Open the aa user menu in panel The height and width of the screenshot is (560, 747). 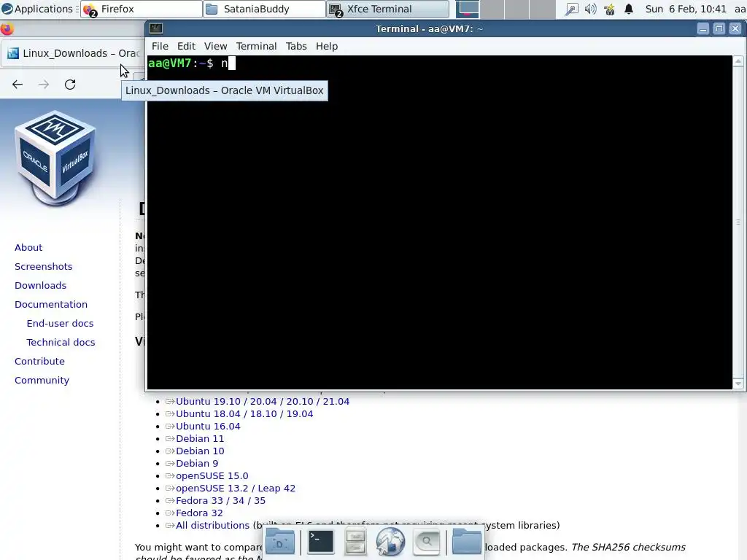point(740,9)
